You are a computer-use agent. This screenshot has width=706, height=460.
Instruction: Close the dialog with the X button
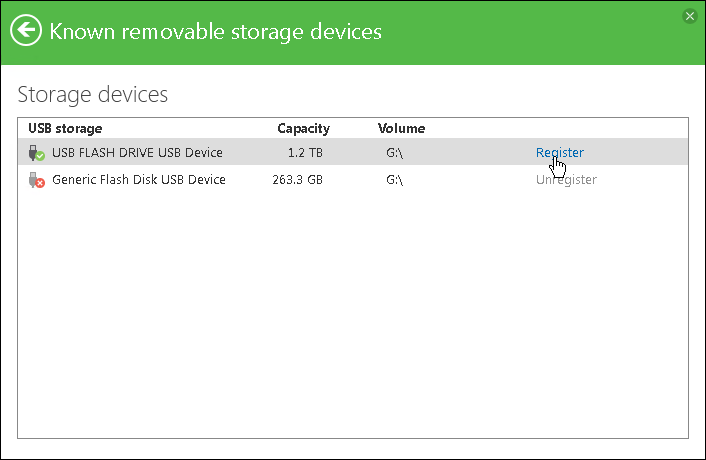(x=689, y=16)
